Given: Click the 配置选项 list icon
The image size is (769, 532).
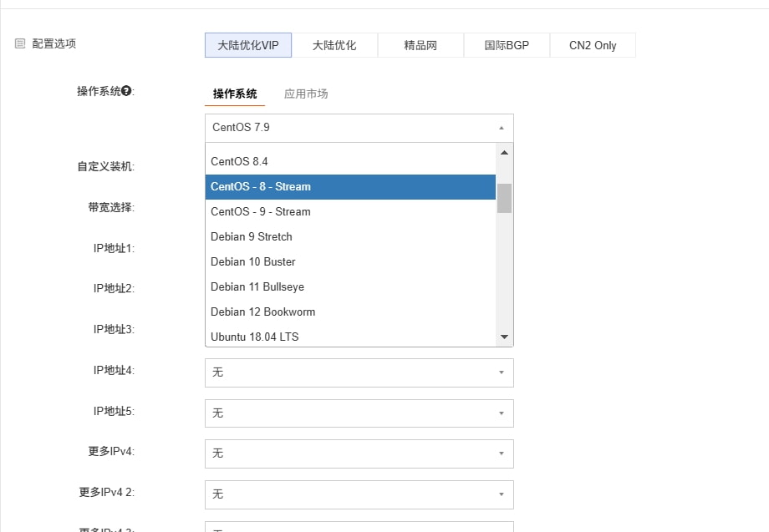Looking at the screenshot, I should (20, 43).
